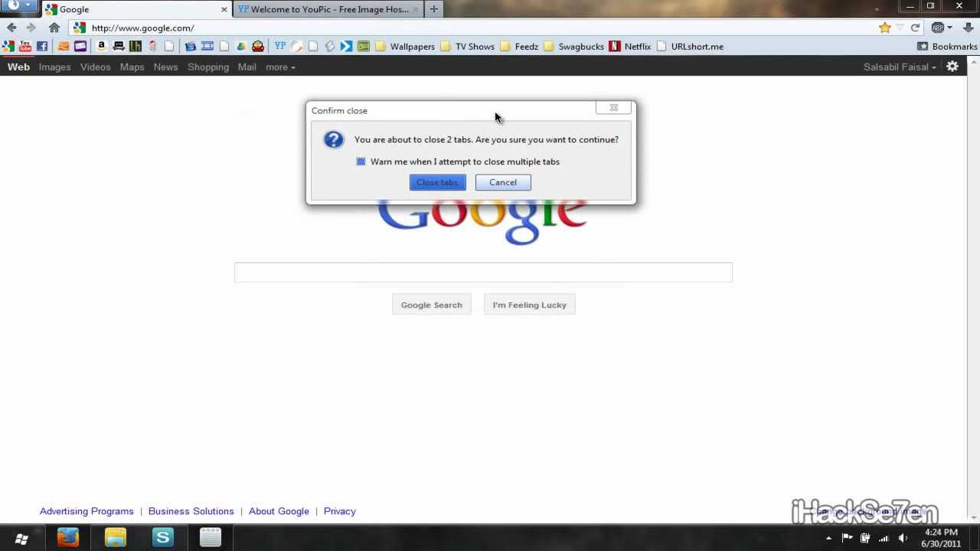The height and width of the screenshot is (551, 980).
Task: Click the Close tabs button
Action: tap(437, 182)
